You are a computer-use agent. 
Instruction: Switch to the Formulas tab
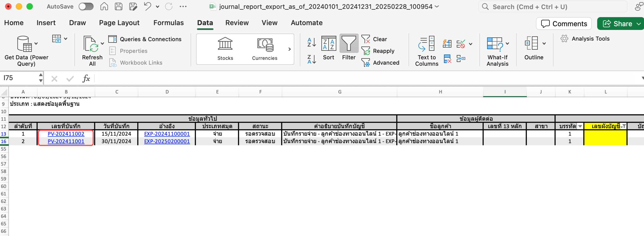[169, 23]
